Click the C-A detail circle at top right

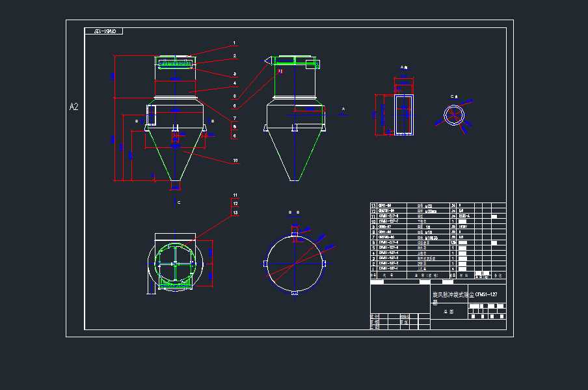[455, 115]
